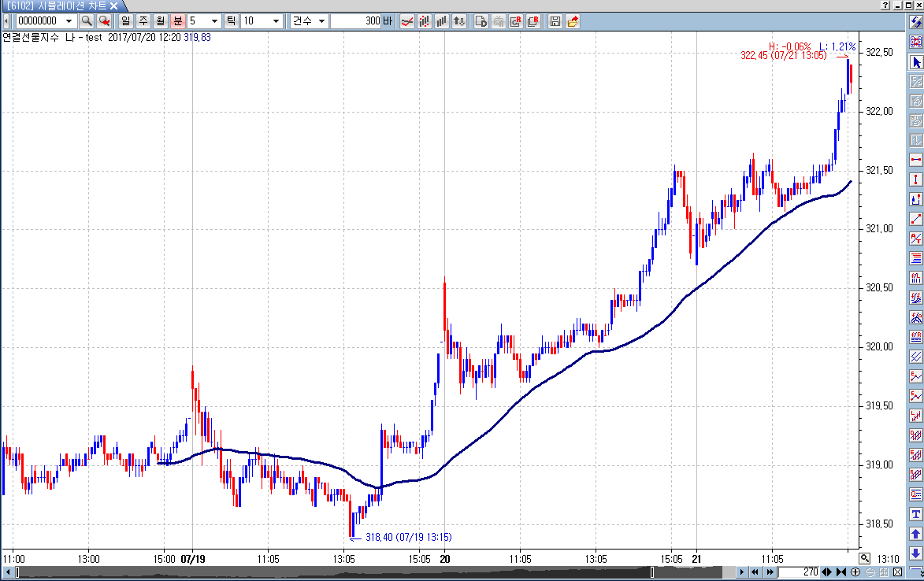Toggle the 주 (weekly) period button
This screenshot has width=924, height=581.
143,21
